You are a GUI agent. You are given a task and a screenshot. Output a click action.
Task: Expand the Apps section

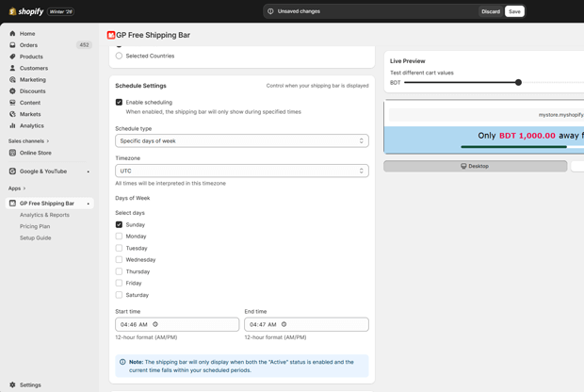tap(17, 188)
